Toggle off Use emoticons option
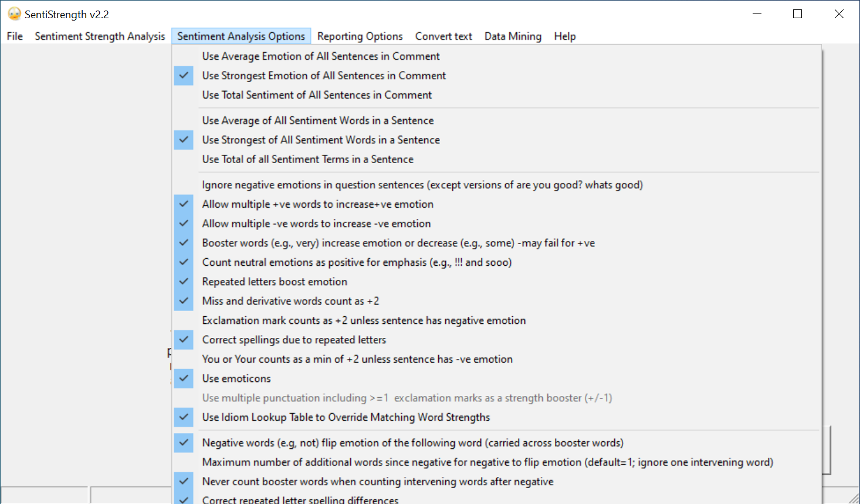This screenshot has height=504, width=860. (236, 378)
